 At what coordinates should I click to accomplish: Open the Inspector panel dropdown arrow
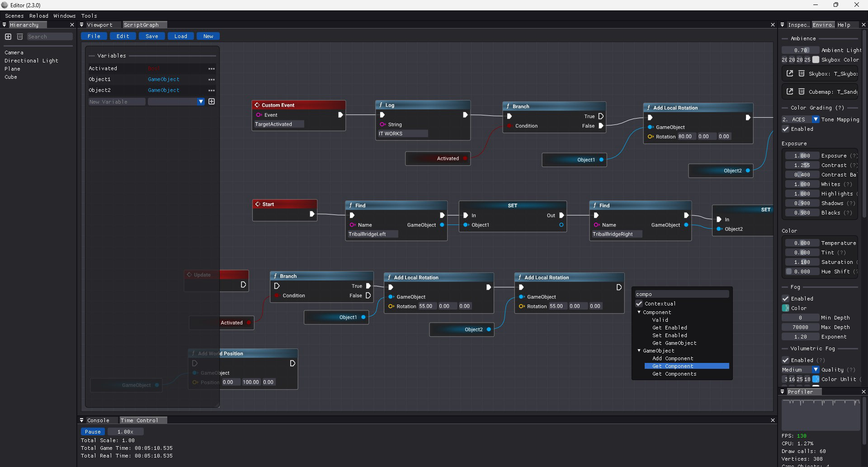(x=783, y=25)
